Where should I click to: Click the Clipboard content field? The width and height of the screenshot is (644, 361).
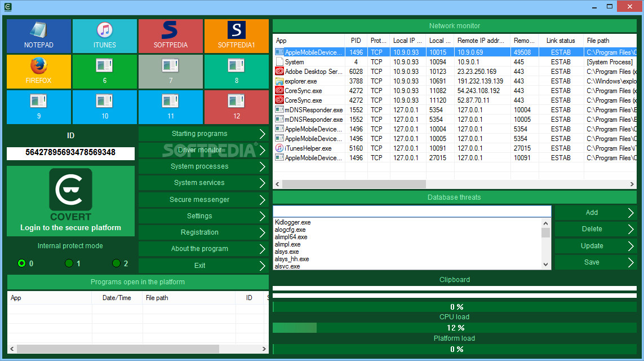click(455, 289)
